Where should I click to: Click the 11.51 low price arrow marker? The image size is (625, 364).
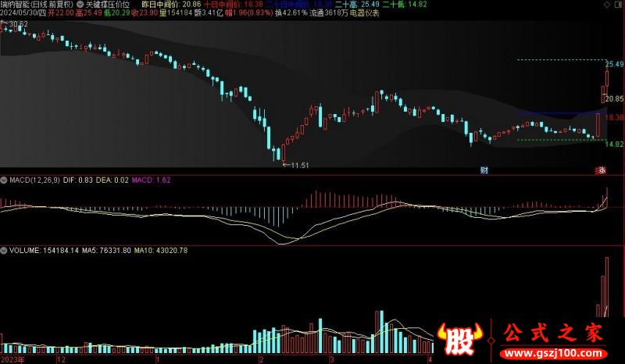pos(295,165)
